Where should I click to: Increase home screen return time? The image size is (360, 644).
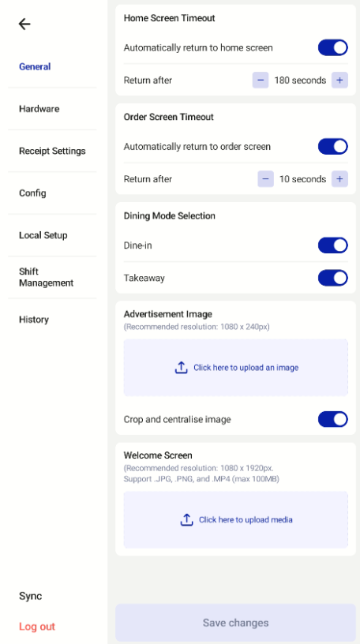click(x=339, y=80)
